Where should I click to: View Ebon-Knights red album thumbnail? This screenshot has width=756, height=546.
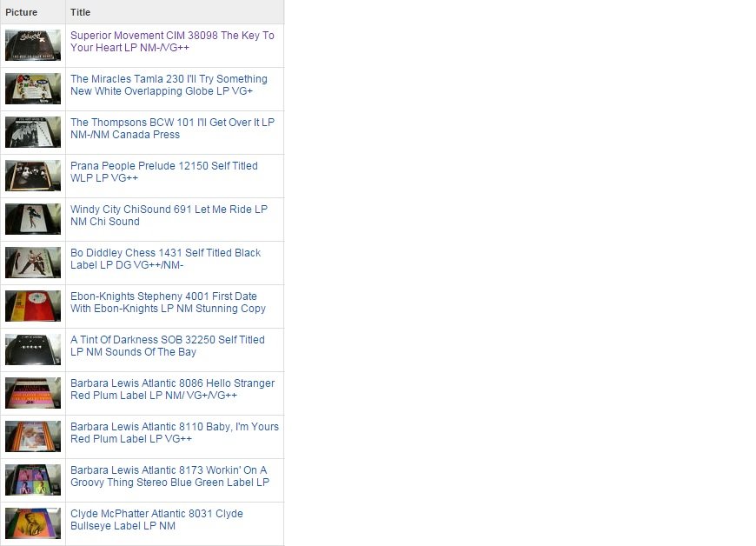[x=33, y=306]
